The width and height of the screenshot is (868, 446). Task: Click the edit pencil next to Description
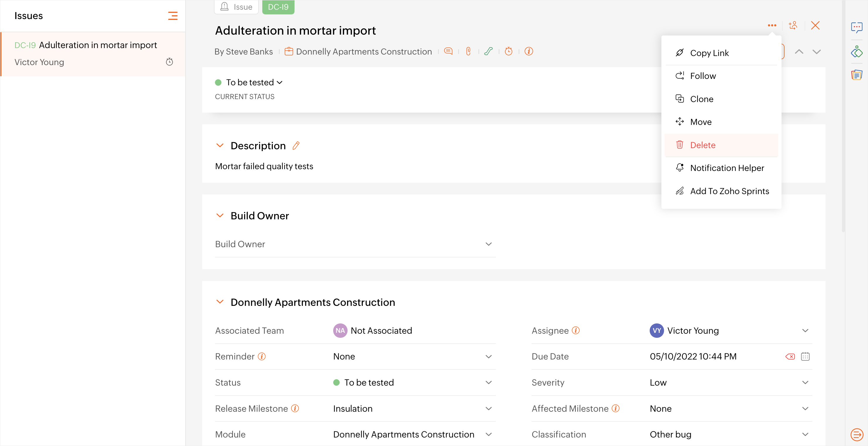(296, 146)
